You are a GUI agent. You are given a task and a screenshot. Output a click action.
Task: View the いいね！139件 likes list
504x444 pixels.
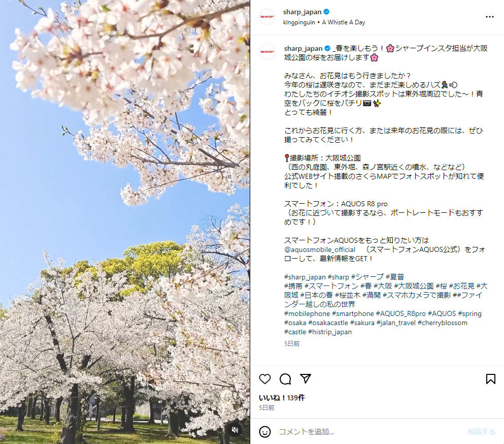[x=282, y=398]
